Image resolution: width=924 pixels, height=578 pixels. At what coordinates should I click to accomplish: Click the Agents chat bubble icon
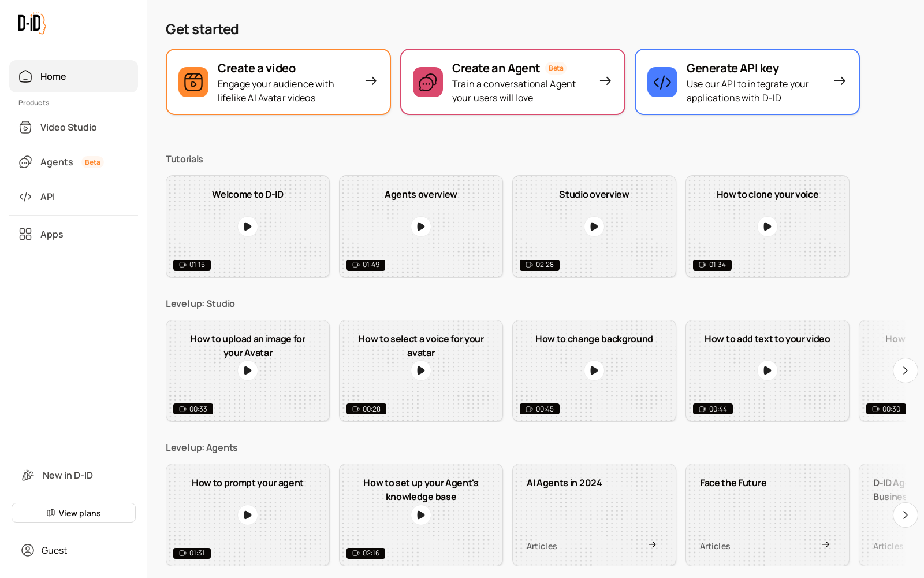25,162
